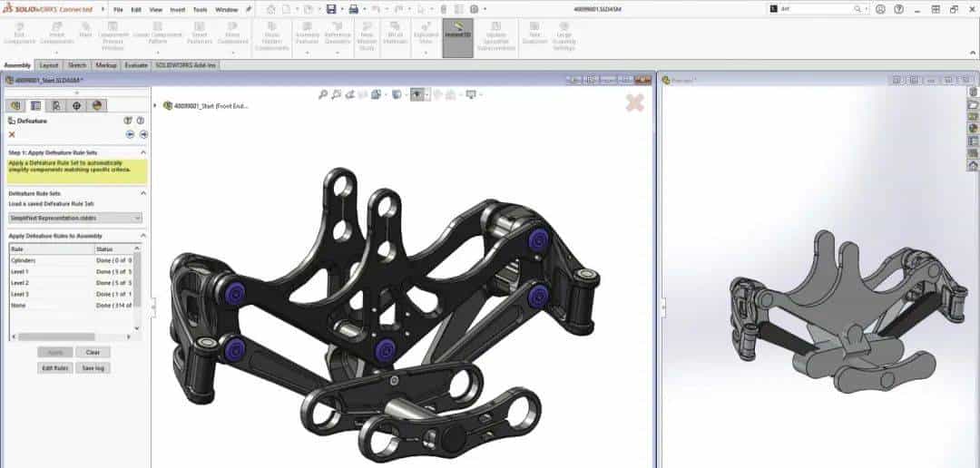Switch to the Layout ribbon tab
The width and height of the screenshot is (980, 468).
point(49,65)
